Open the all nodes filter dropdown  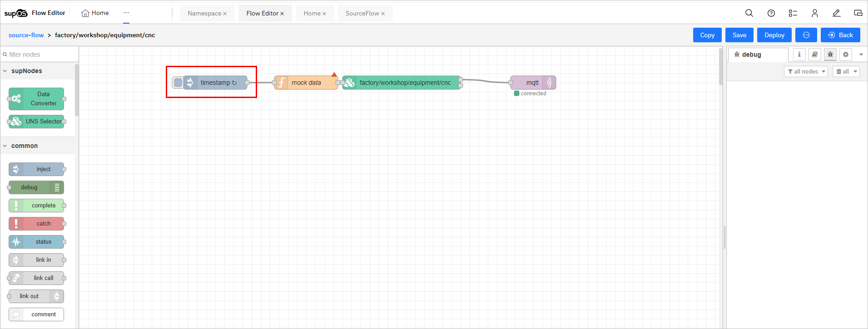(806, 71)
